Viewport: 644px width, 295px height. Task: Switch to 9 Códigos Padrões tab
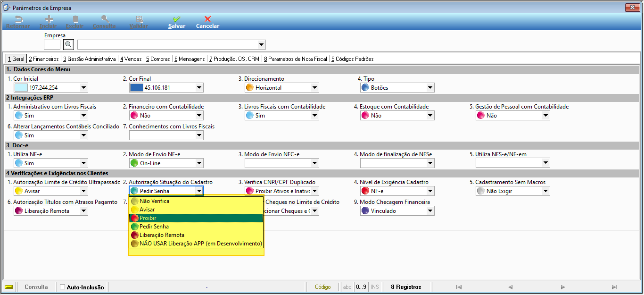(x=353, y=59)
